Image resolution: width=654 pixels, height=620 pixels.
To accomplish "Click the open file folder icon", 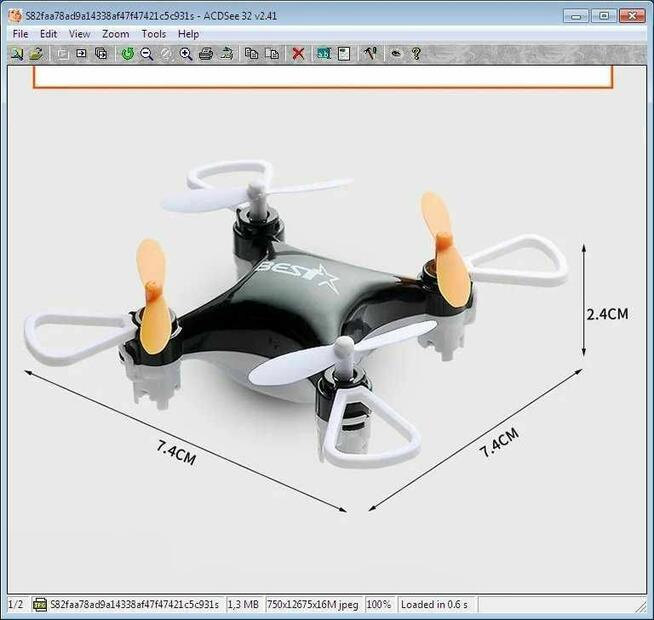I will 37,54.
